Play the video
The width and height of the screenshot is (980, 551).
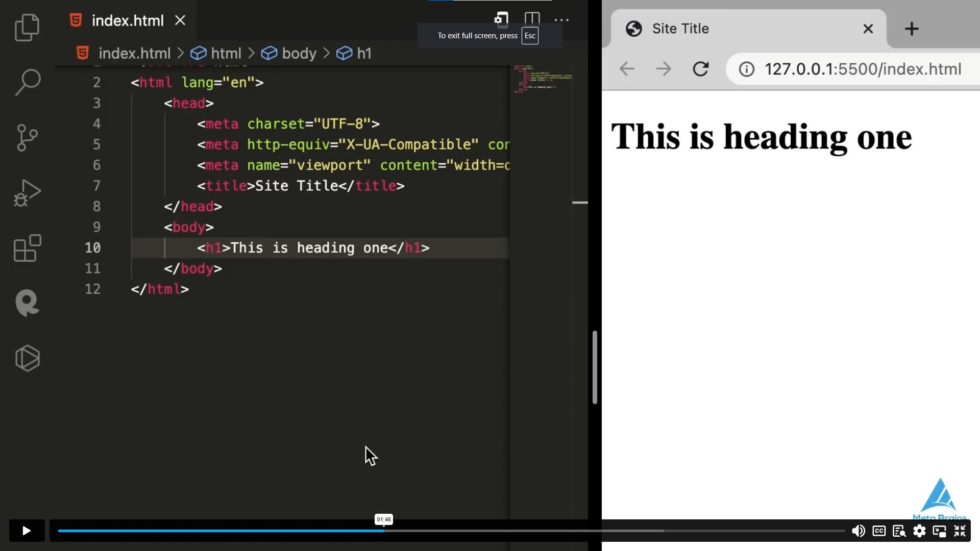tap(27, 531)
